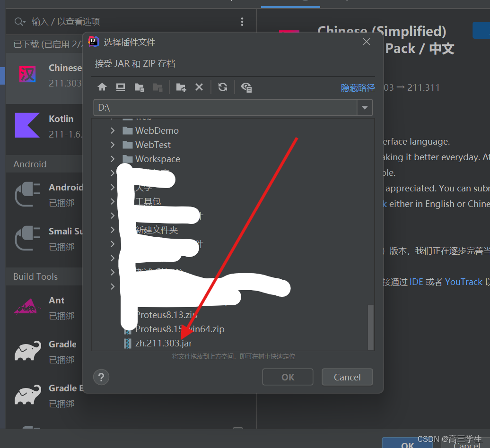Screen dimensions: 490x448
Task: Click the Delete icon in the file chooser toolbar
Action: point(199,87)
